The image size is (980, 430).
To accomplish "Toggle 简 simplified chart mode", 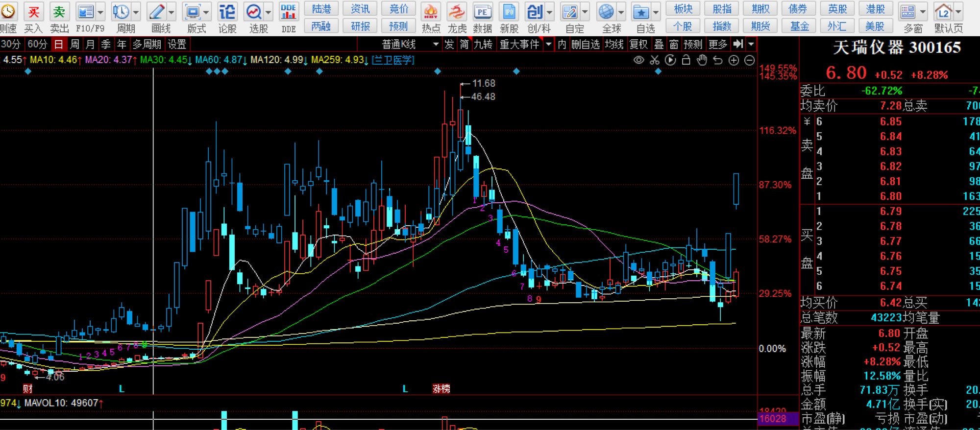I will coord(464,44).
